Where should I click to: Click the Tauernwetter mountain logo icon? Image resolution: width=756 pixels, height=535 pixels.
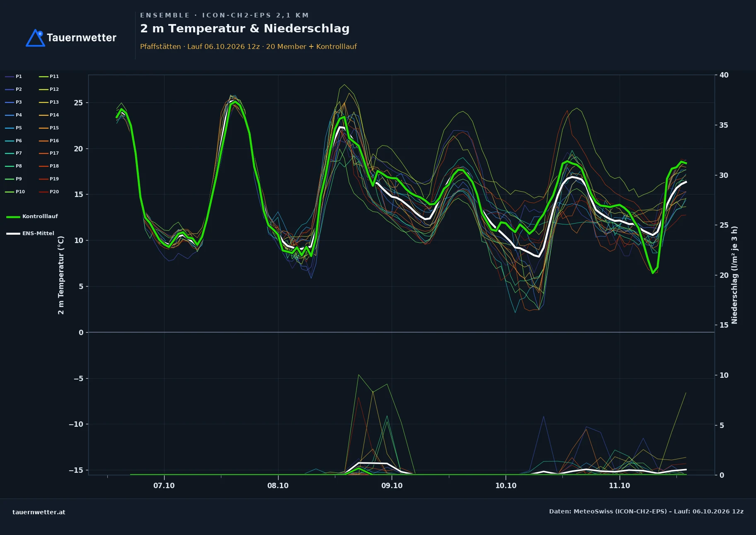(35, 38)
